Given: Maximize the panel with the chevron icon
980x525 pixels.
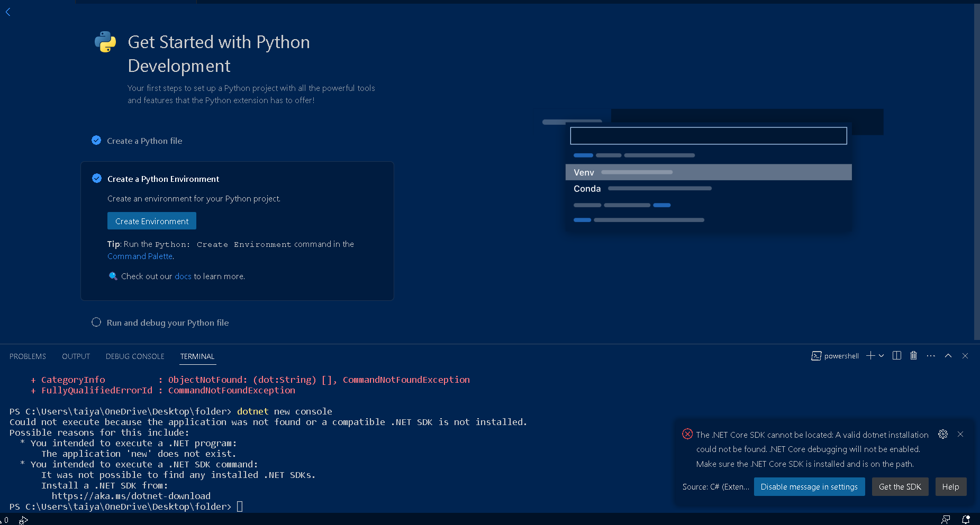Looking at the screenshot, I should (948, 356).
